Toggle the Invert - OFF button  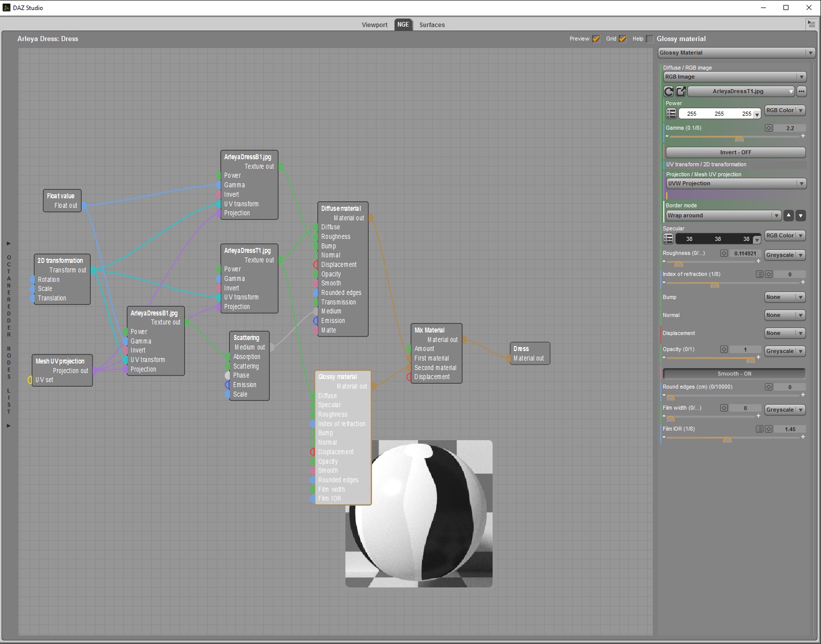(735, 152)
